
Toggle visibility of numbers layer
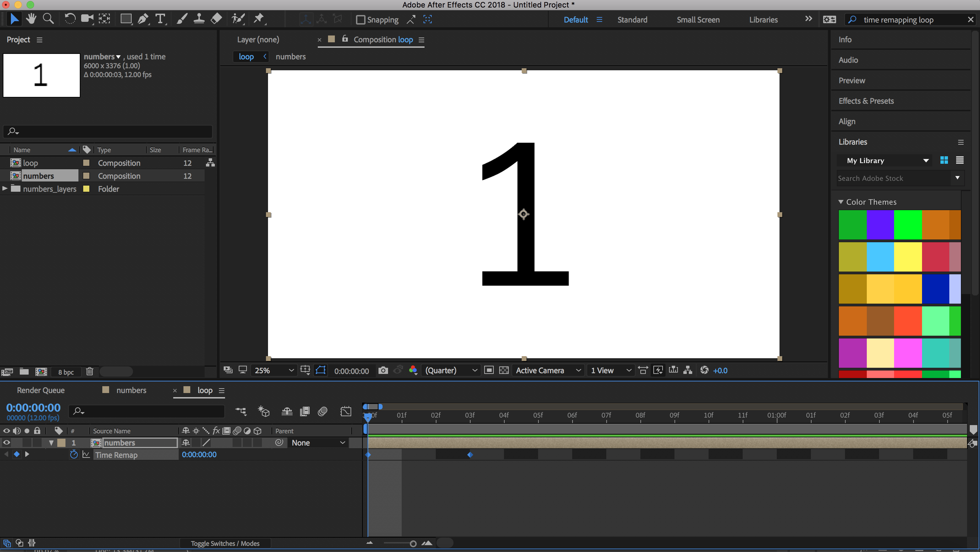(x=7, y=442)
